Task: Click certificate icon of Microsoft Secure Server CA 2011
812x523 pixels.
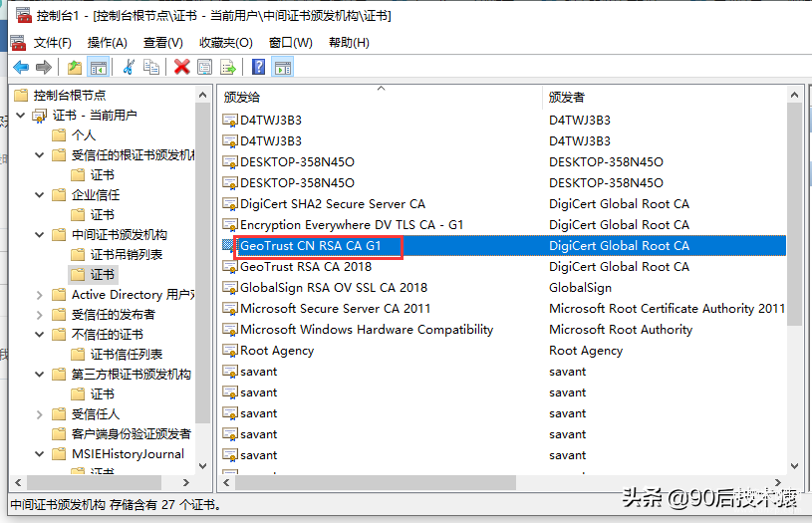Action: pos(229,309)
